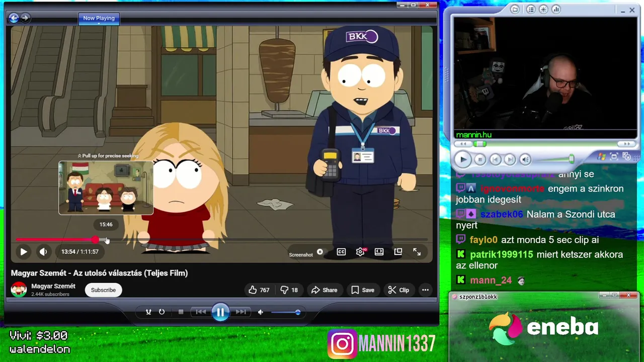Open the Magyar Szemét channel avatar

click(19, 290)
